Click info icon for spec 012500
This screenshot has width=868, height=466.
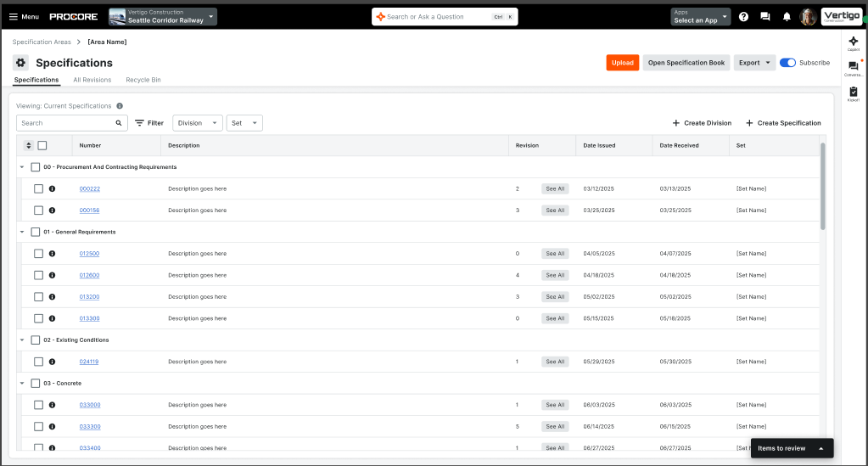pyautogui.click(x=52, y=253)
